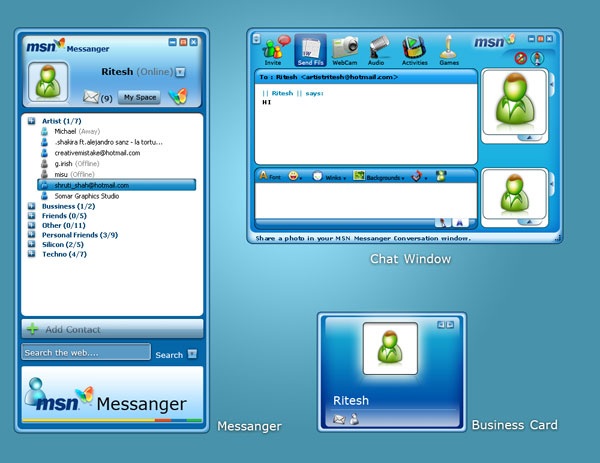The width and height of the screenshot is (600, 463).
Task: Click the status bar 'Share a photo' text
Action: pyautogui.click(x=363, y=238)
